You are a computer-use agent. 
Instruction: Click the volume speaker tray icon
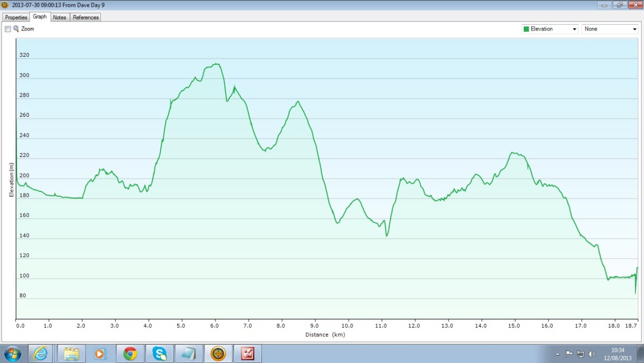(591, 354)
